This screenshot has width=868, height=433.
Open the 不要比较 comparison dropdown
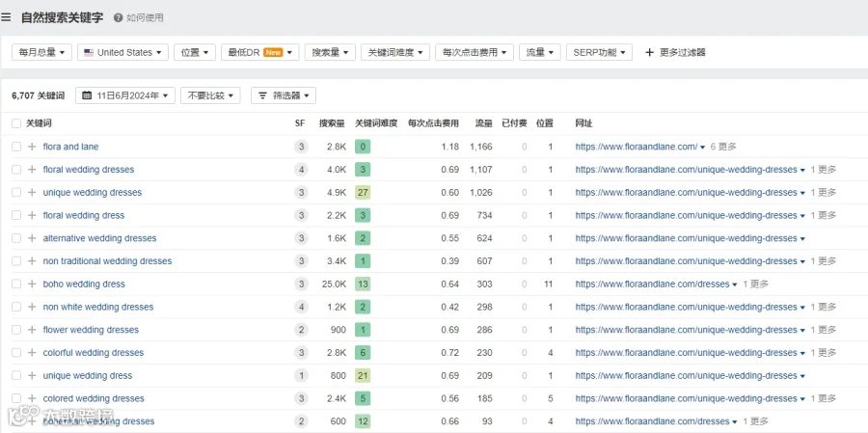pyautogui.click(x=210, y=95)
